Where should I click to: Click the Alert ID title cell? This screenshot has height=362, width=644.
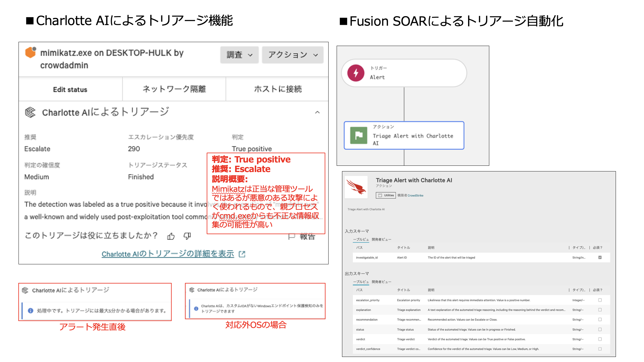click(402, 257)
